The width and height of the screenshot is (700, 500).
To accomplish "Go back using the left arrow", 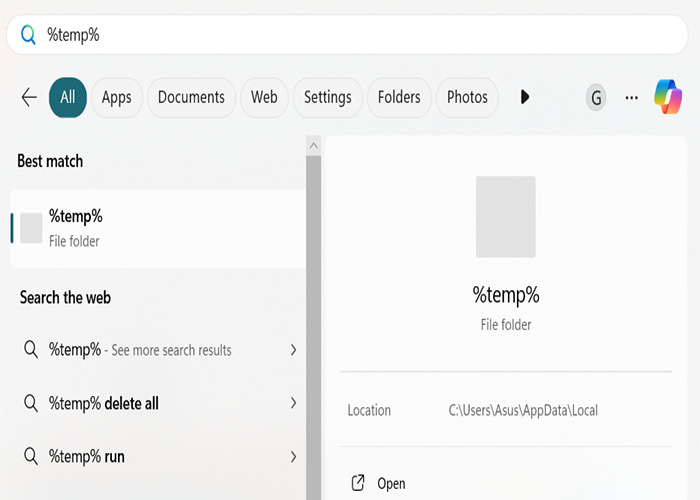I will coord(29,97).
